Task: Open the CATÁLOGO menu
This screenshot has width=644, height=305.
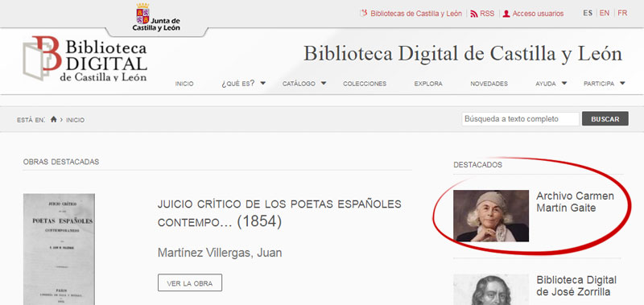Action: (x=299, y=84)
